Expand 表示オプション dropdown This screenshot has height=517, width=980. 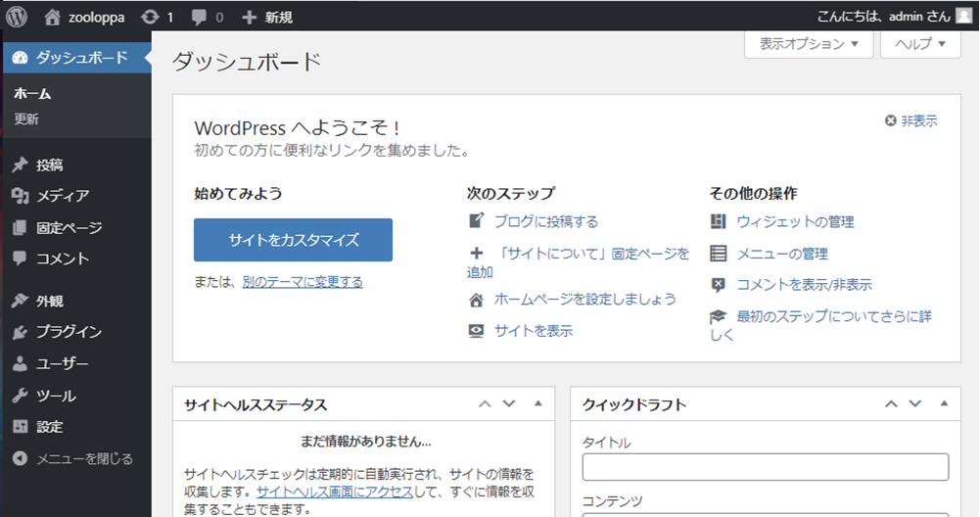coord(809,44)
